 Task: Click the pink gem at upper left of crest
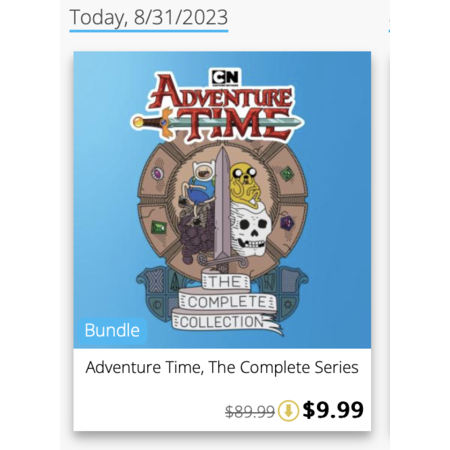[x=157, y=173]
